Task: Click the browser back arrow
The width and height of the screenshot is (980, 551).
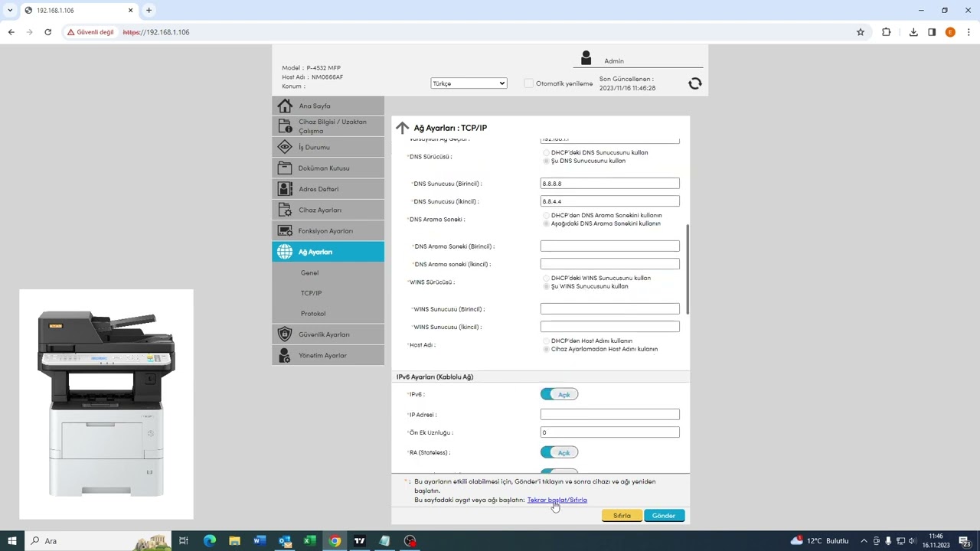Action: tap(11, 32)
